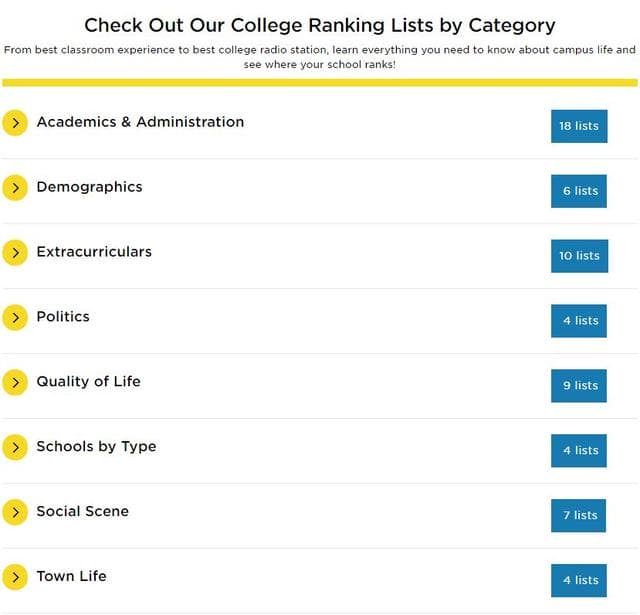The image size is (640, 615).
Task: Open the 18 lists button
Action: point(579,126)
